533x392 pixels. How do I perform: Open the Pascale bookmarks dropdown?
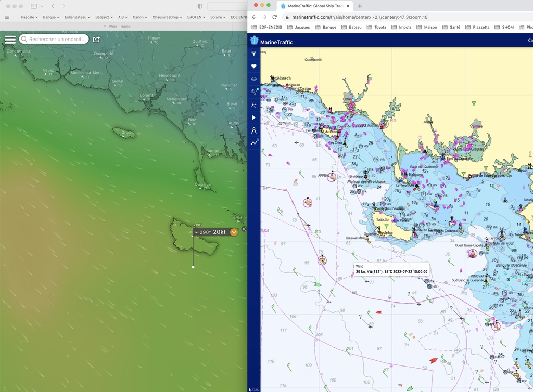pos(29,17)
